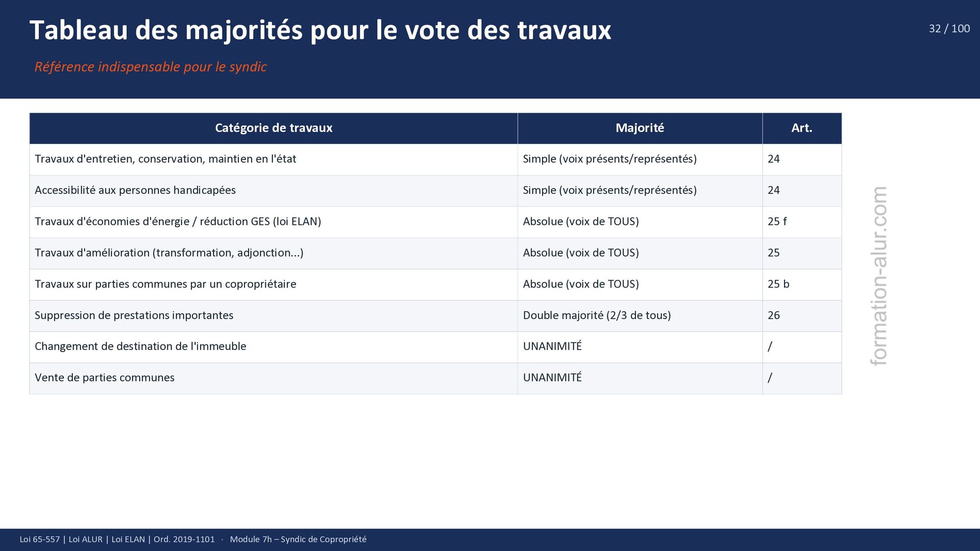This screenshot has width=980, height=551.
Task: Select the subtitle 'Référence indispensable pour le syndic'
Action: click(151, 67)
